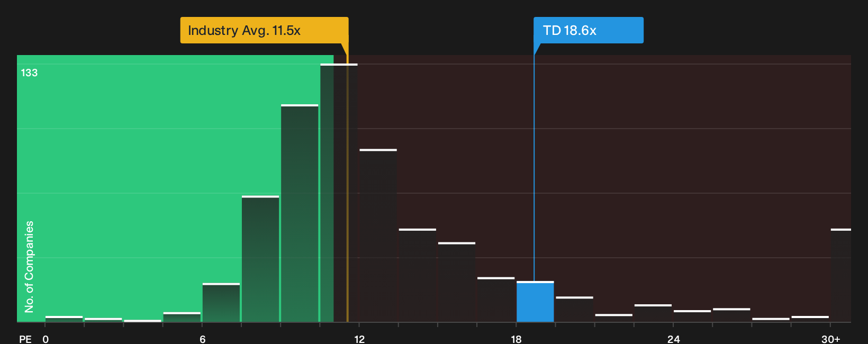Click the histogram bar starting at PE 0
This screenshot has height=344, width=868.
point(64,319)
